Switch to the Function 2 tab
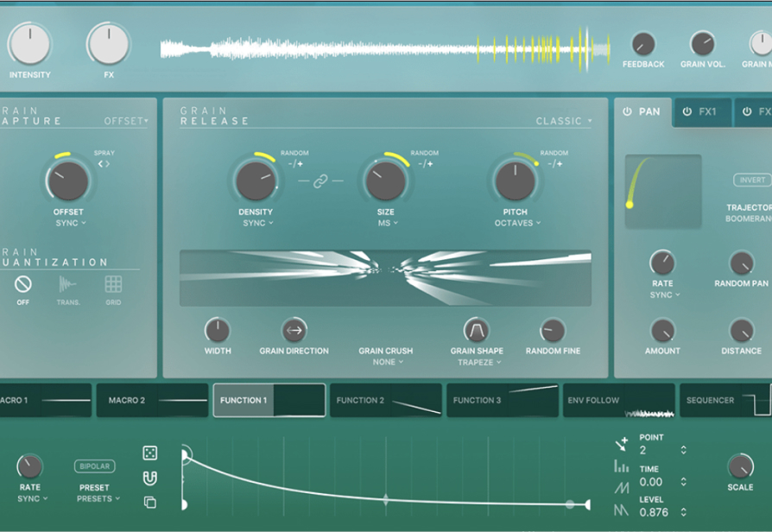 tap(385, 401)
